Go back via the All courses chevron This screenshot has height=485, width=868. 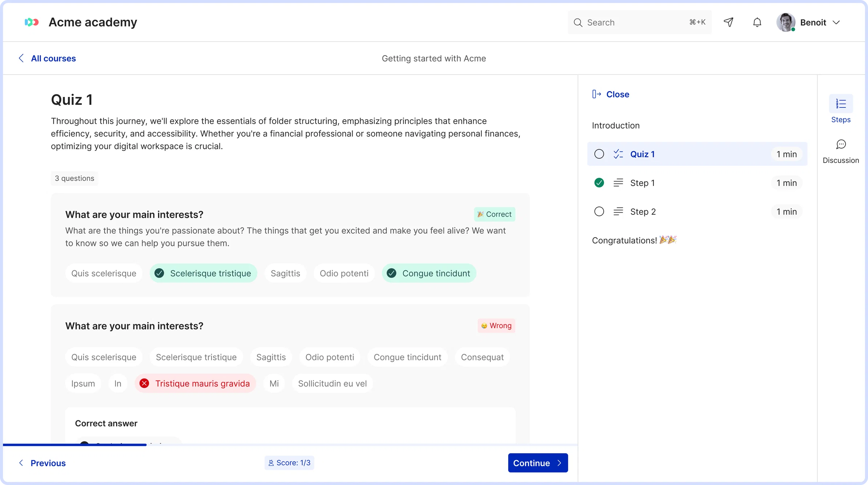[x=21, y=58]
